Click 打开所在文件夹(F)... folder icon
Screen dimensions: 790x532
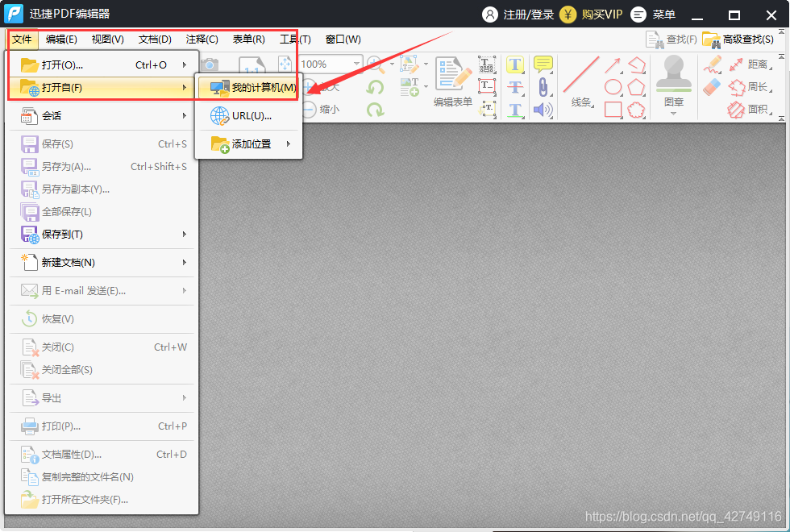29,499
